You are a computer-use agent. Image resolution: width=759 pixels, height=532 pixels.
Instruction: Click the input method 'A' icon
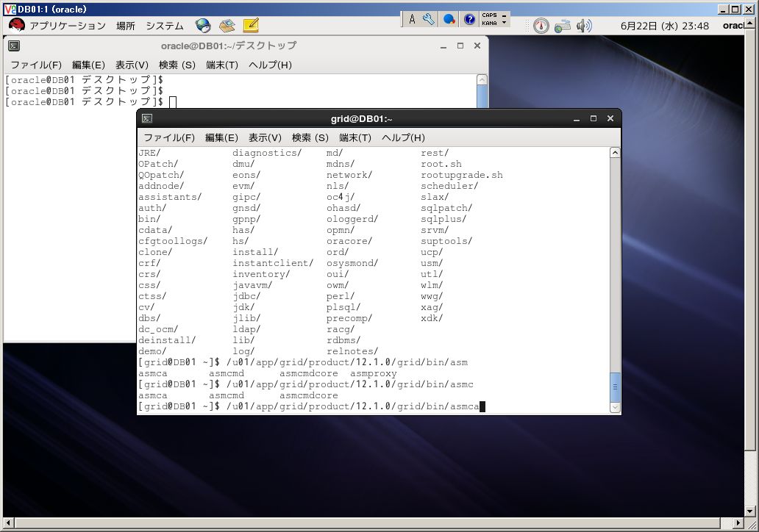[x=412, y=19]
